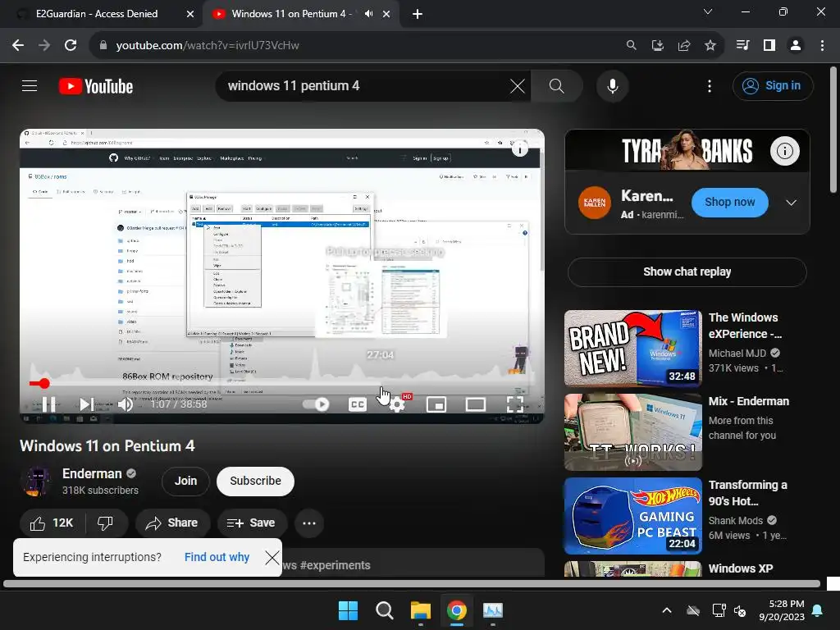The width and height of the screenshot is (840, 630).
Task: Submit search with magnifier button
Action: coord(557,85)
